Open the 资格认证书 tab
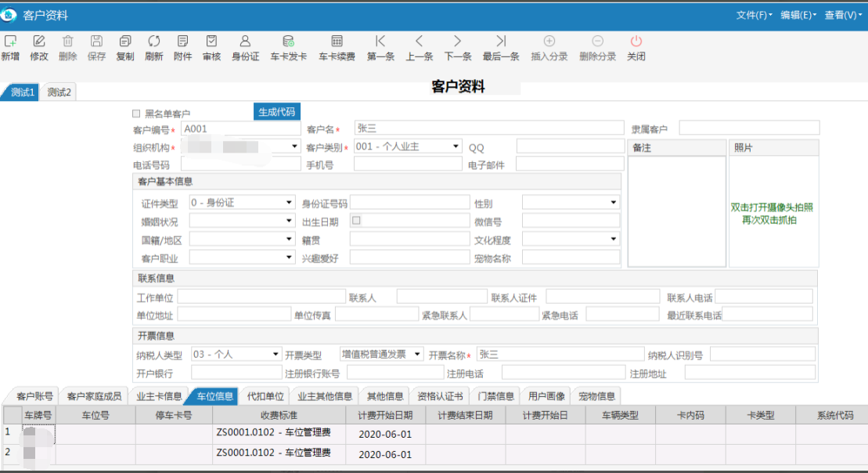The width and height of the screenshot is (868, 473). click(440, 396)
